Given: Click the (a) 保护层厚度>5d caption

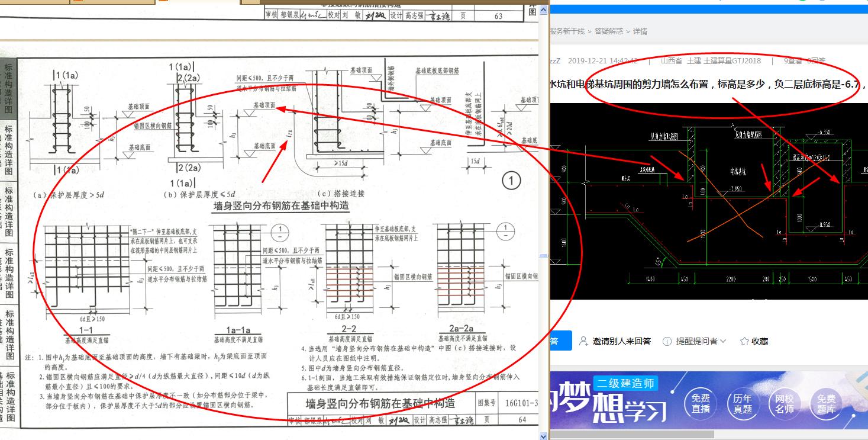Looking at the screenshot, I should tap(69, 194).
